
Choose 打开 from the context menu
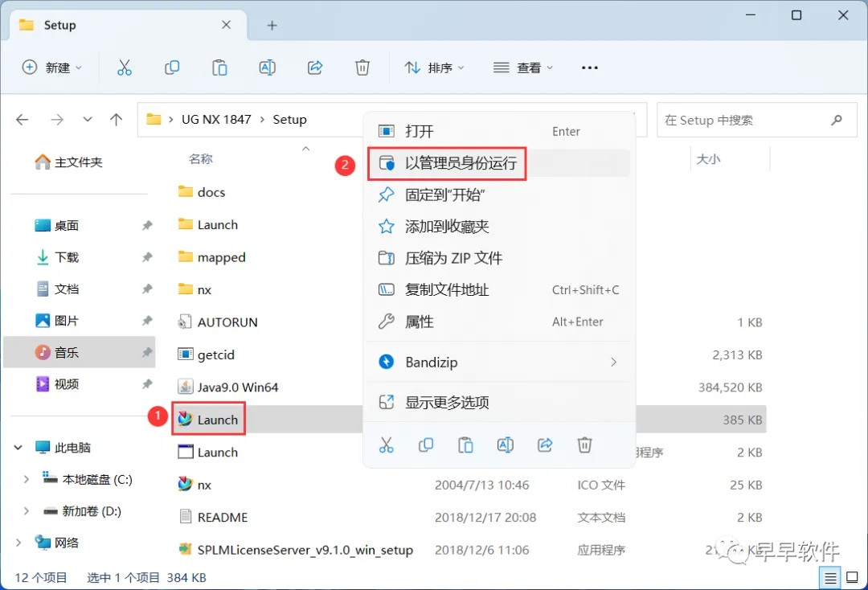499,131
